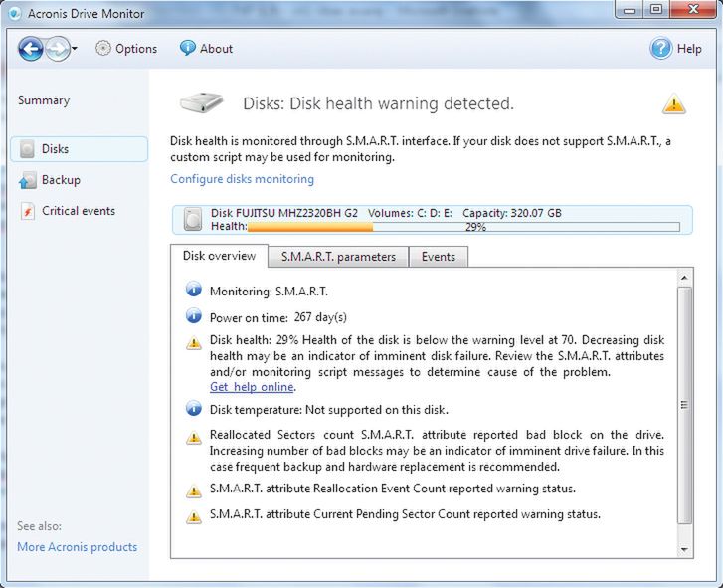Click the warning icon beside Reallocated Sectors count
The image size is (723, 588).
click(194, 437)
